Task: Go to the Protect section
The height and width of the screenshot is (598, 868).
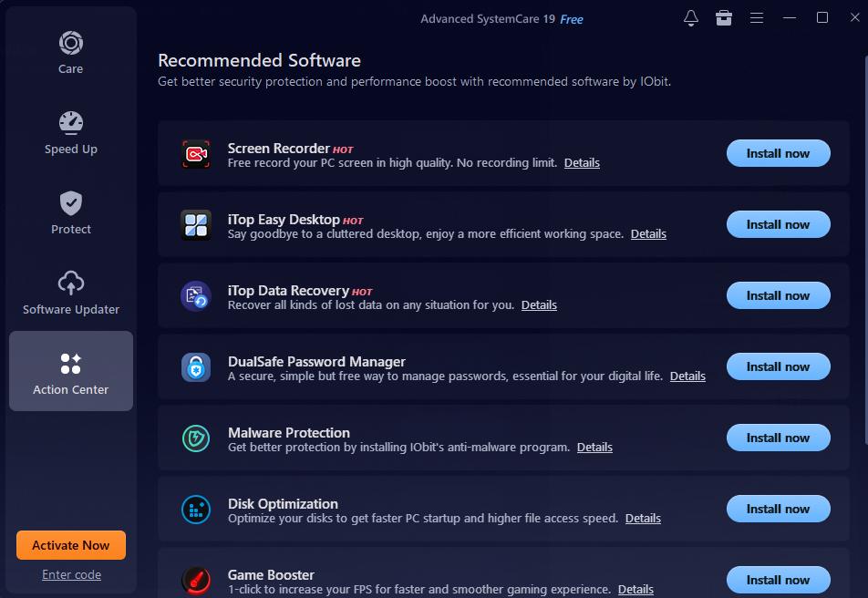Action: click(x=71, y=213)
